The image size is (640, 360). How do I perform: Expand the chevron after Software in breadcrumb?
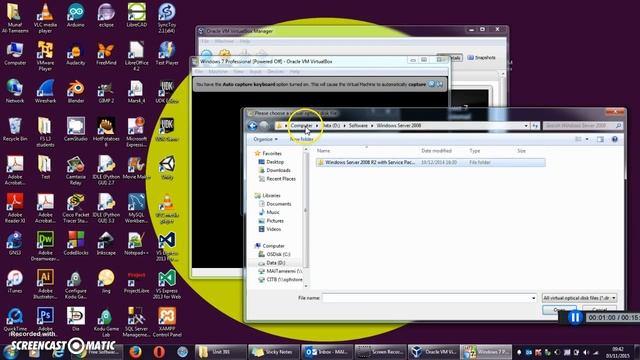click(372, 126)
